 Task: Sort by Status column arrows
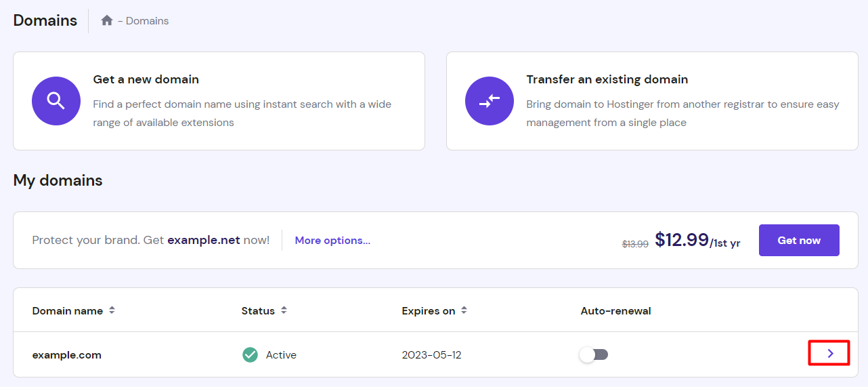[x=284, y=310]
